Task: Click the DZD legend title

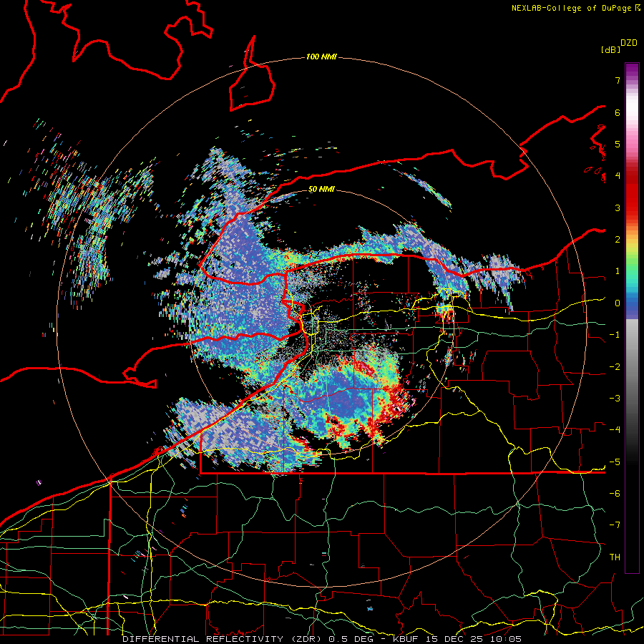Action: point(628,43)
